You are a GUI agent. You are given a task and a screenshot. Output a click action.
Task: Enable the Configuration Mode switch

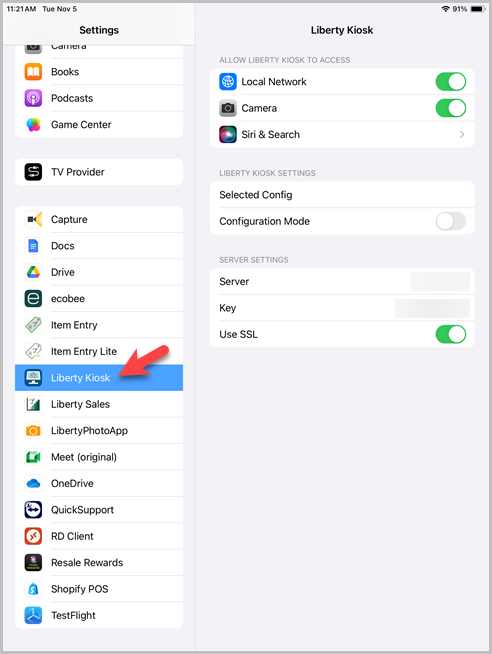pos(451,221)
